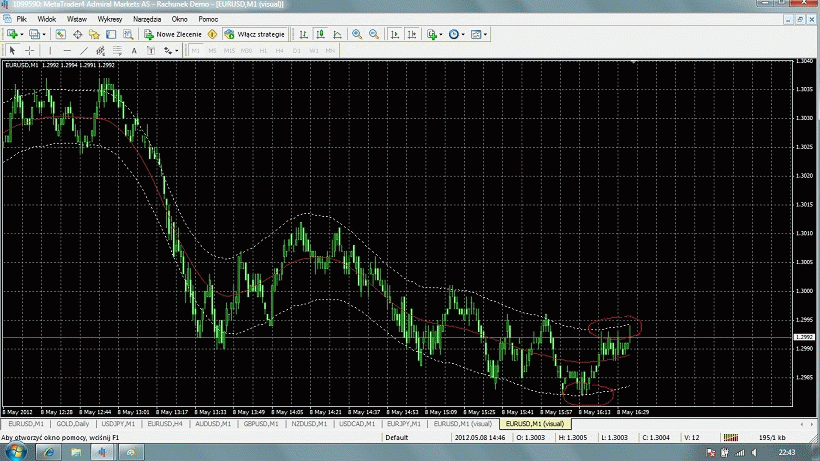Select the trendline drawing tool
Screen dimensions: 820x461
[x=84, y=51]
